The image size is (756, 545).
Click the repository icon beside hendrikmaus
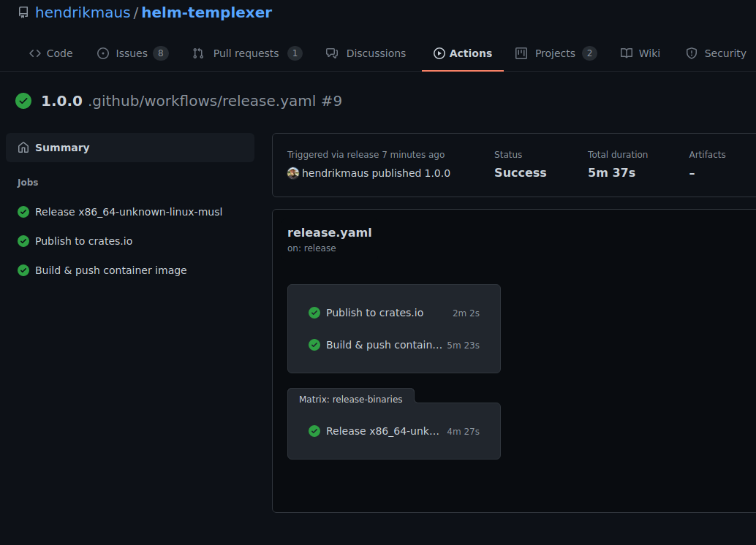pyautogui.click(x=23, y=12)
